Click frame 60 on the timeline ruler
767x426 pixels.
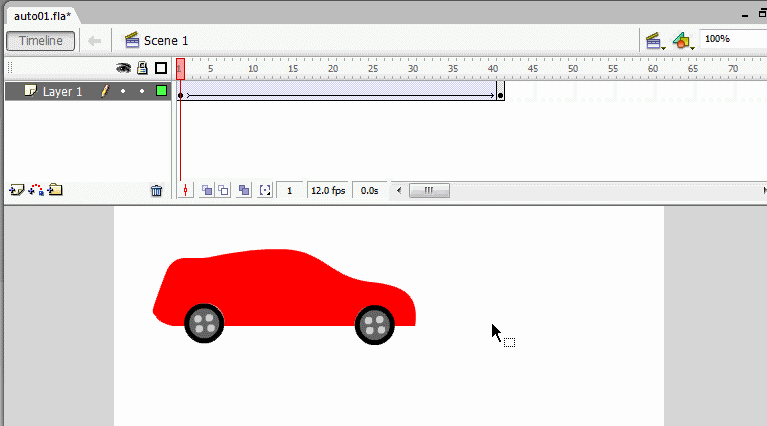[653, 68]
